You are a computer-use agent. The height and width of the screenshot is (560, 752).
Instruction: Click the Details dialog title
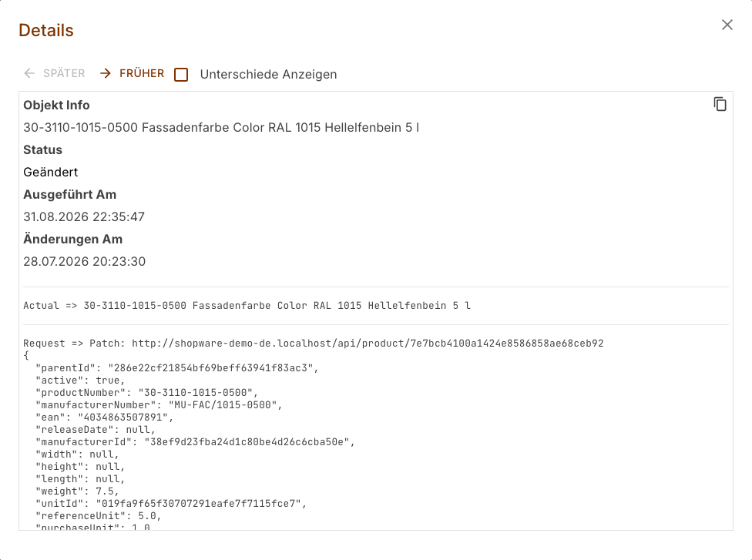[46, 30]
